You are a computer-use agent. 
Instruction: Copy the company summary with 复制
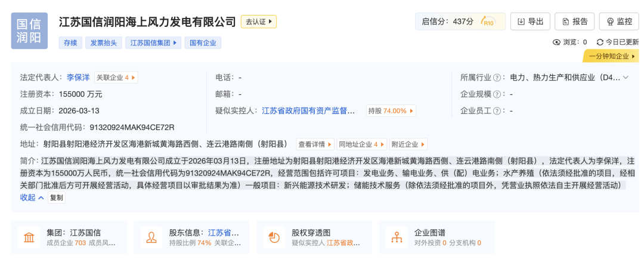click(56, 198)
